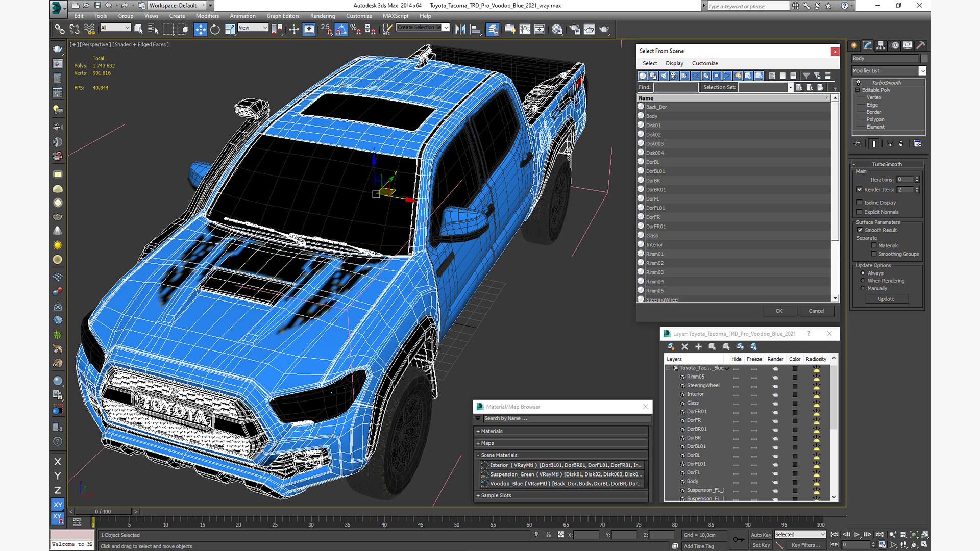Activate the Select and Rotate tool
The image size is (980, 551).
pos(215,29)
